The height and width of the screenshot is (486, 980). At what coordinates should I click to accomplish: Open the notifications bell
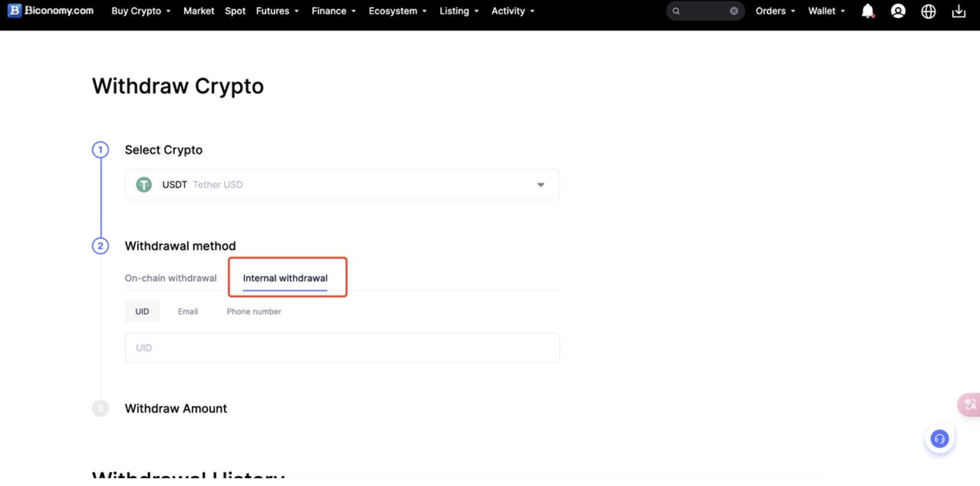pos(867,11)
